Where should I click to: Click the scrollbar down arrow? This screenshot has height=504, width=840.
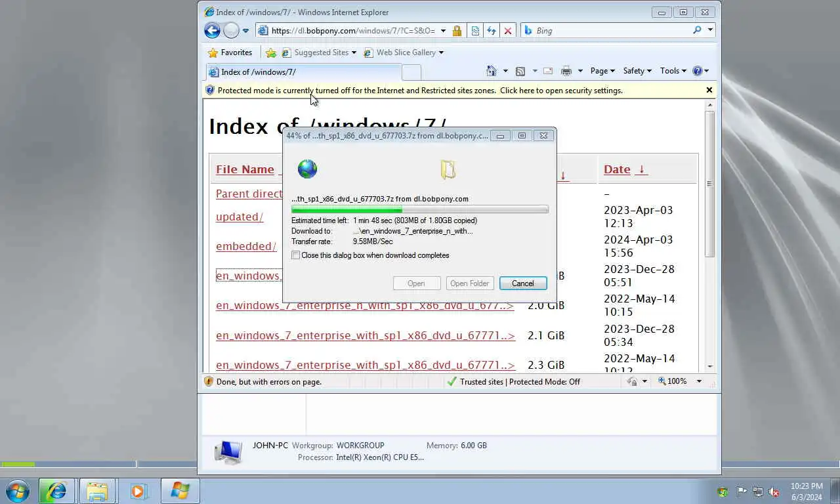pyautogui.click(x=709, y=366)
